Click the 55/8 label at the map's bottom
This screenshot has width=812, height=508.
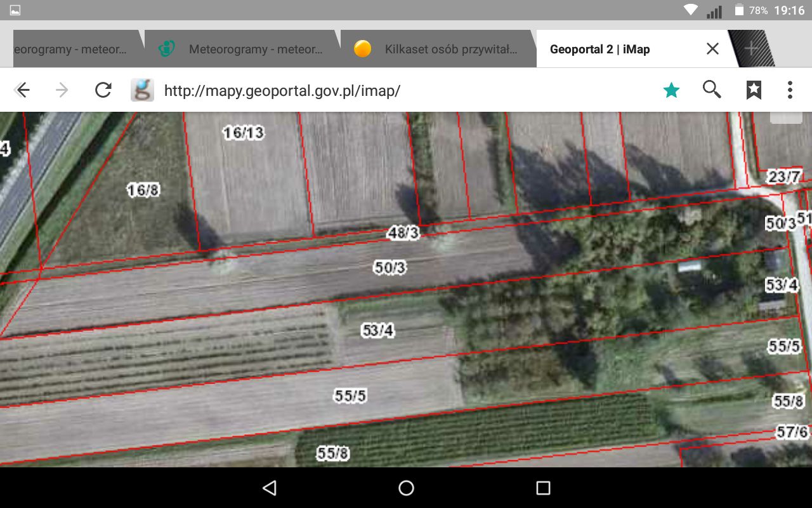click(332, 453)
